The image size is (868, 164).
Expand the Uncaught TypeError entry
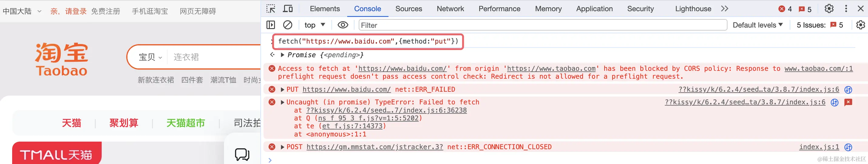point(283,102)
